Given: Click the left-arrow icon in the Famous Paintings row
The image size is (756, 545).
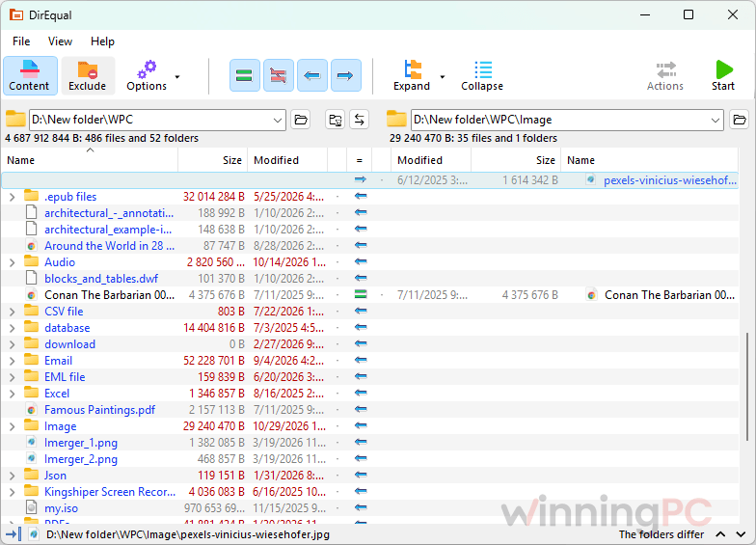Looking at the screenshot, I should pos(361,409).
